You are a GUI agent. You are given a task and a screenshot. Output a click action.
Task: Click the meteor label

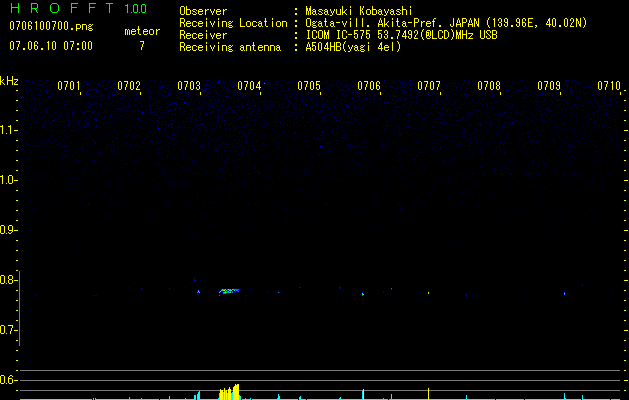coord(142,31)
